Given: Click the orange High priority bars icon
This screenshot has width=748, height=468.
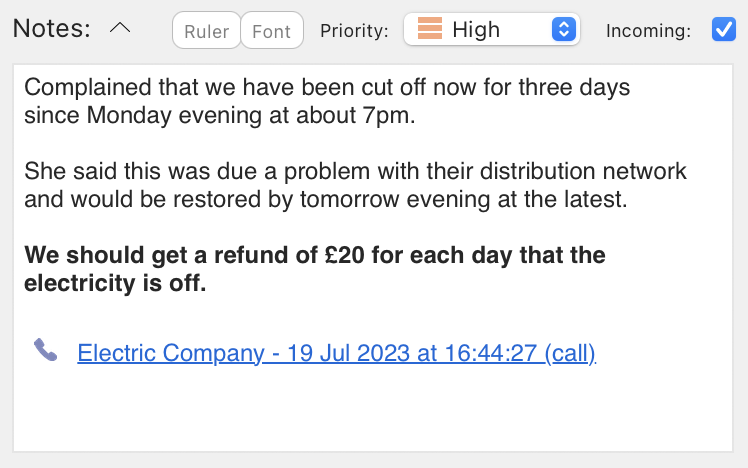Looking at the screenshot, I should (430, 30).
